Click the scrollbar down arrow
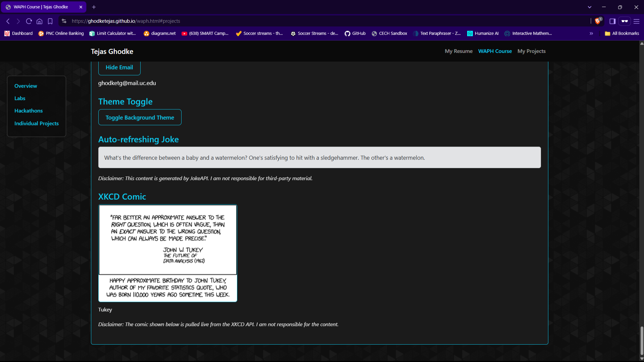The width and height of the screenshot is (644, 362). pos(642,359)
